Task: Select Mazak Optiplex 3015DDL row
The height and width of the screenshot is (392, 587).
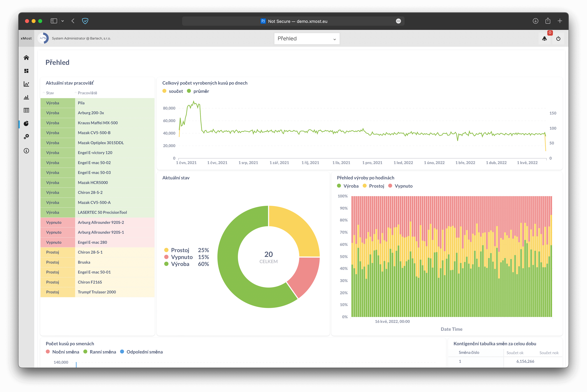Action: pos(98,143)
